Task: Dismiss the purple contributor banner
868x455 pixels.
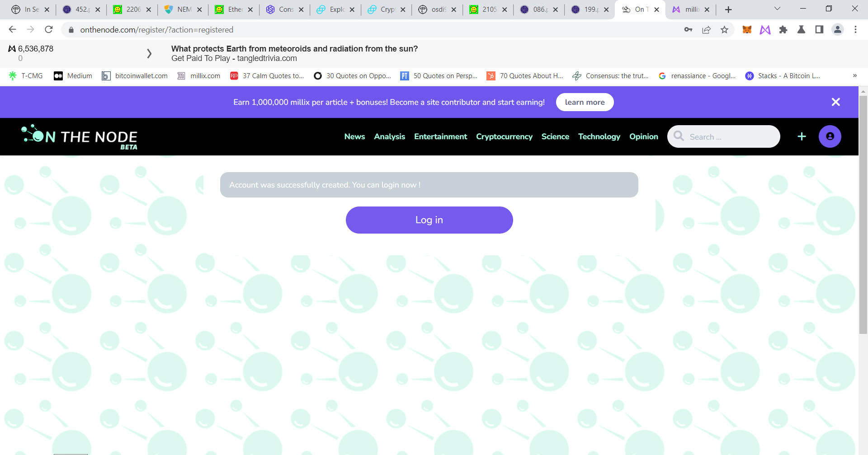Action: click(x=835, y=102)
